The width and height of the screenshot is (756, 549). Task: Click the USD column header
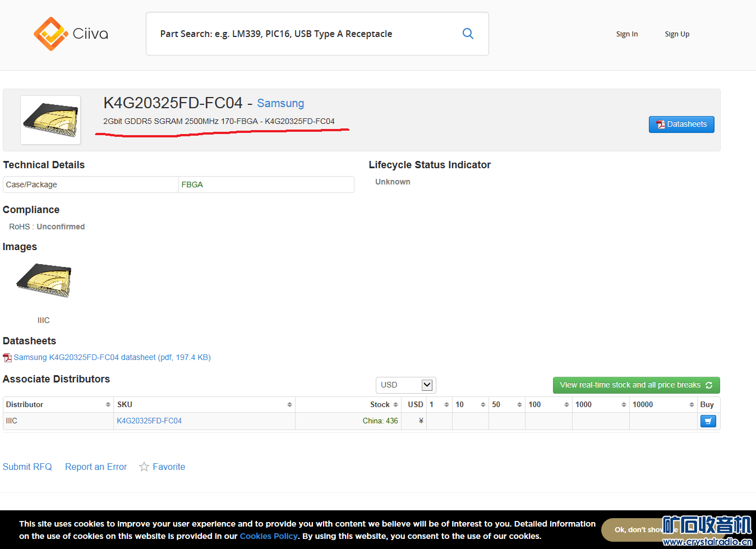[415, 404]
